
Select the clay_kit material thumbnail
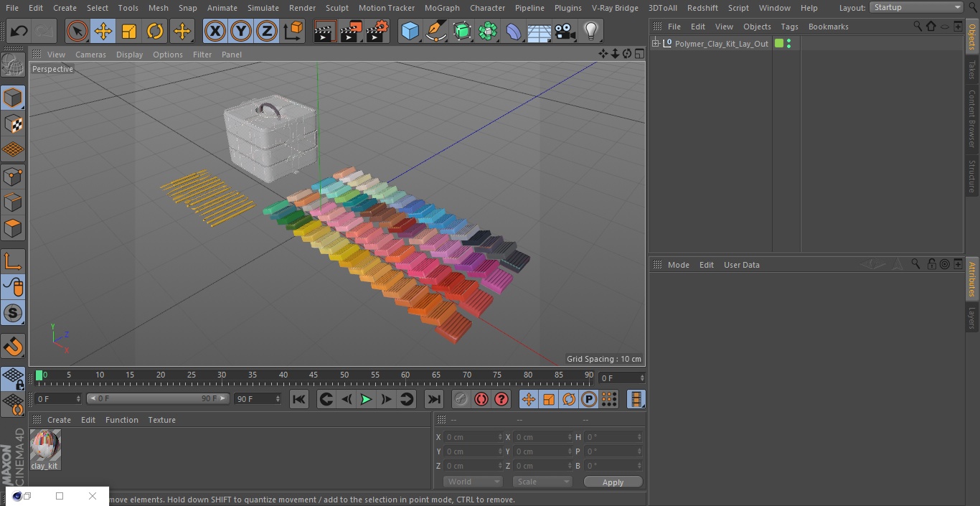coord(45,446)
